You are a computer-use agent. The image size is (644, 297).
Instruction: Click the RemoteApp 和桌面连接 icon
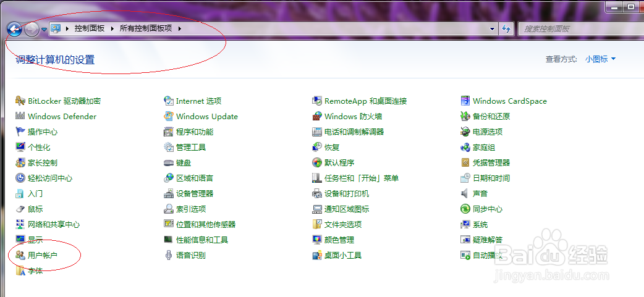click(316, 101)
